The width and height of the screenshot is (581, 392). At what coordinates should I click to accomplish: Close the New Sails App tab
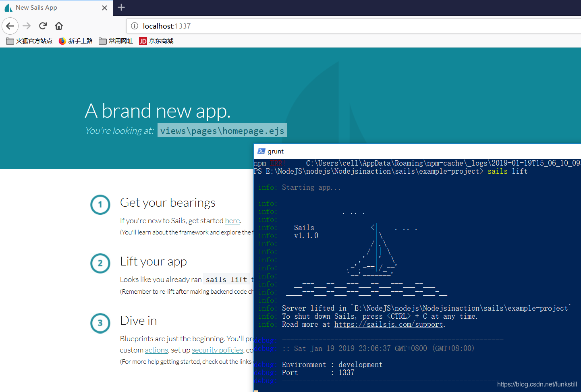pyautogui.click(x=104, y=8)
